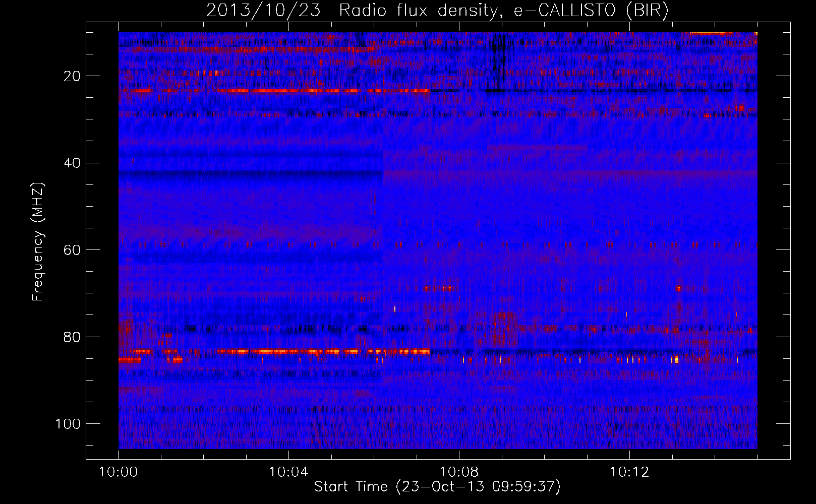Click the 40 frequency tick label
The height and width of the screenshot is (504, 816).
click(x=73, y=163)
